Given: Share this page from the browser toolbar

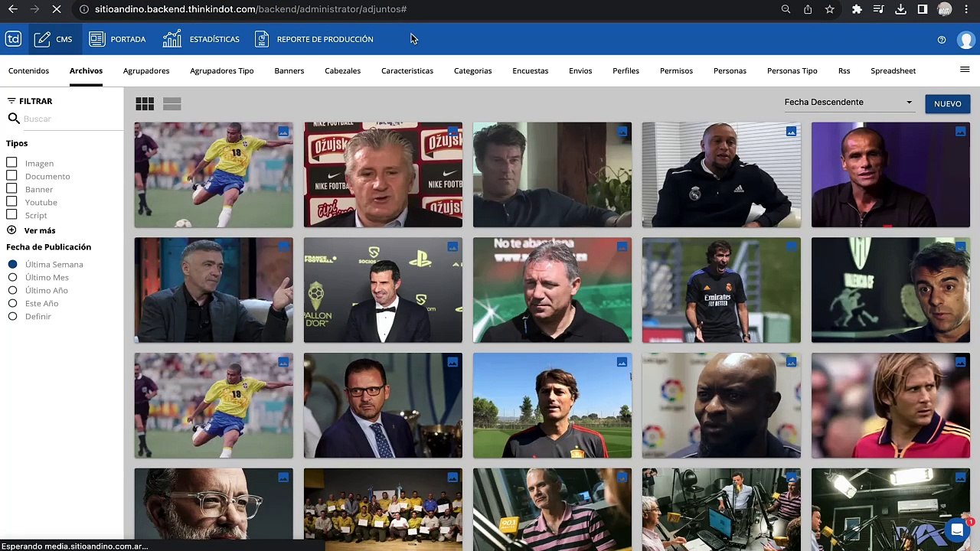Looking at the screenshot, I should [808, 9].
